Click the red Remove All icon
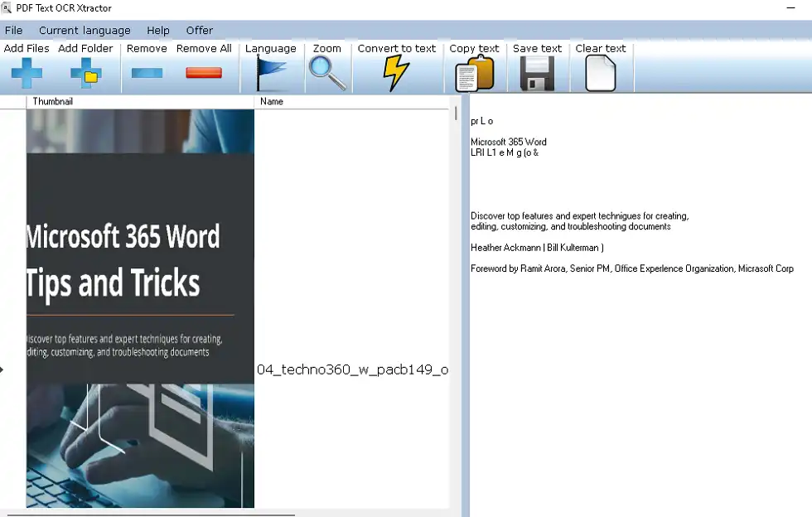 tap(204, 73)
